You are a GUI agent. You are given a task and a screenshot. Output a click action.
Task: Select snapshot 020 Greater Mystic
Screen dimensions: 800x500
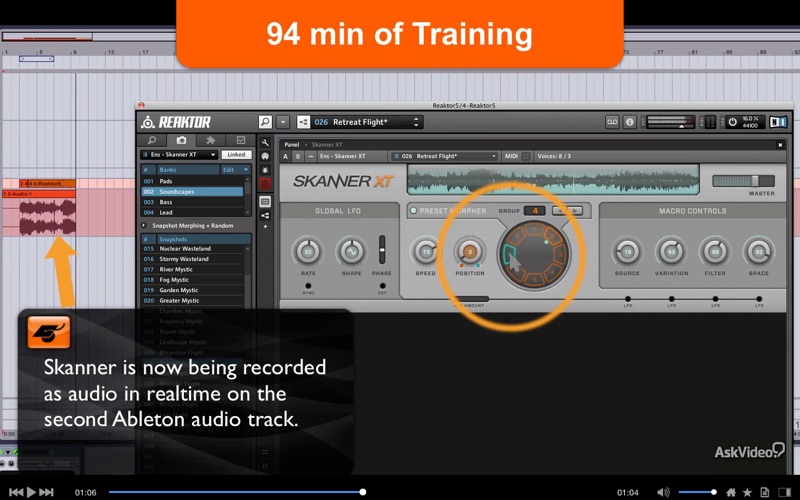pos(193,301)
